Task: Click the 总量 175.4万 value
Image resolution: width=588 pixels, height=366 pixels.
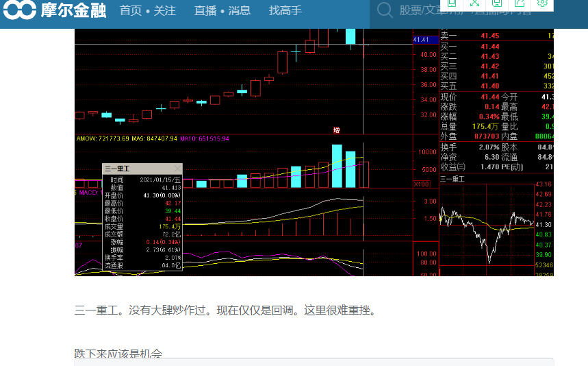Action: pos(485,127)
